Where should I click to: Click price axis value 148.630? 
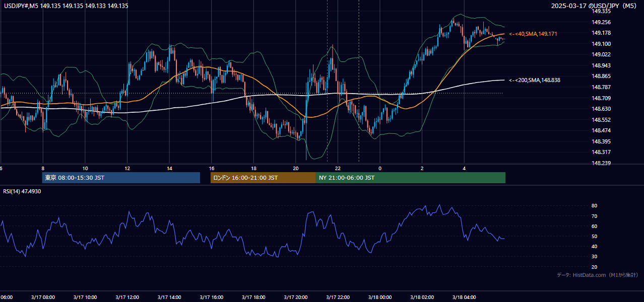pos(601,109)
